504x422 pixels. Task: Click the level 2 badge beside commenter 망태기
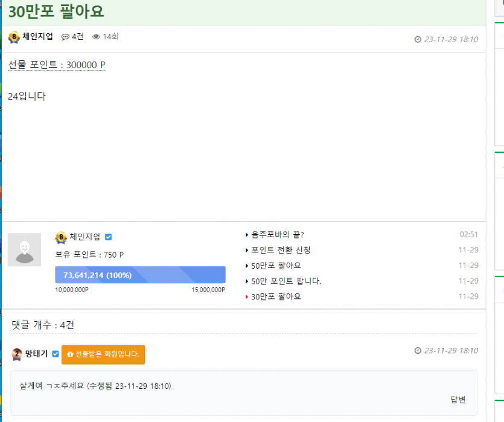click(x=17, y=354)
